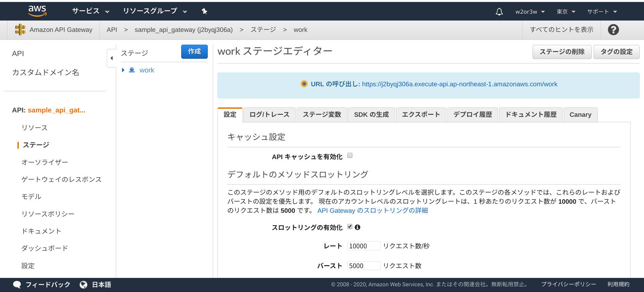This screenshot has width=644, height=292.
Task: Click the AWS logo icon
Action: pyautogui.click(x=37, y=11)
